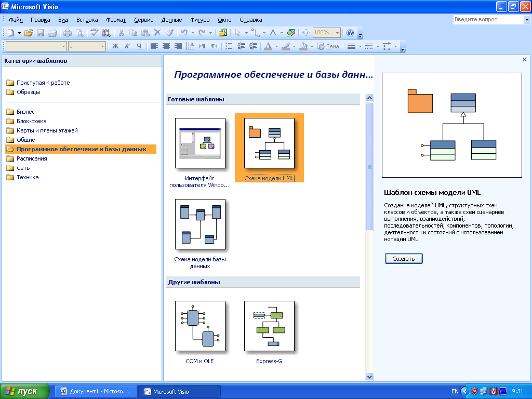532x399 pixels.
Task: Click the line color pen swatch
Action: (286, 46)
